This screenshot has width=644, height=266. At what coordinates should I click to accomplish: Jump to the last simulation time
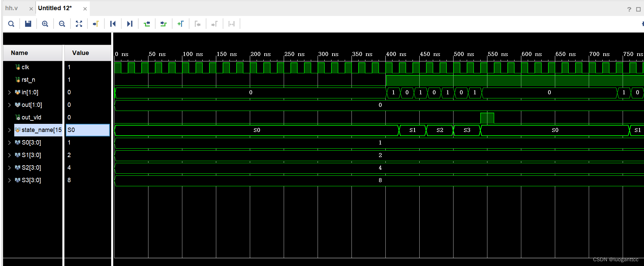pyautogui.click(x=130, y=24)
